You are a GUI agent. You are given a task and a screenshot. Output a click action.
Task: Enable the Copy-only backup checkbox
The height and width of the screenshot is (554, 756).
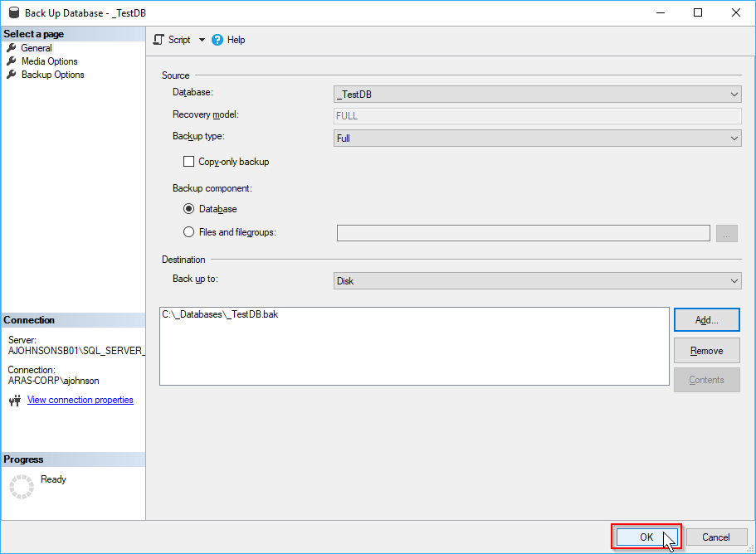coord(188,162)
